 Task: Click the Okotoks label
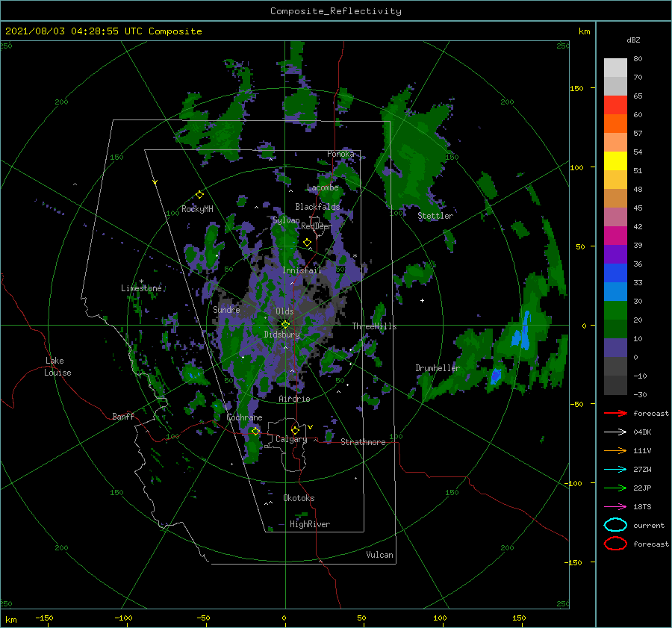[299, 499]
